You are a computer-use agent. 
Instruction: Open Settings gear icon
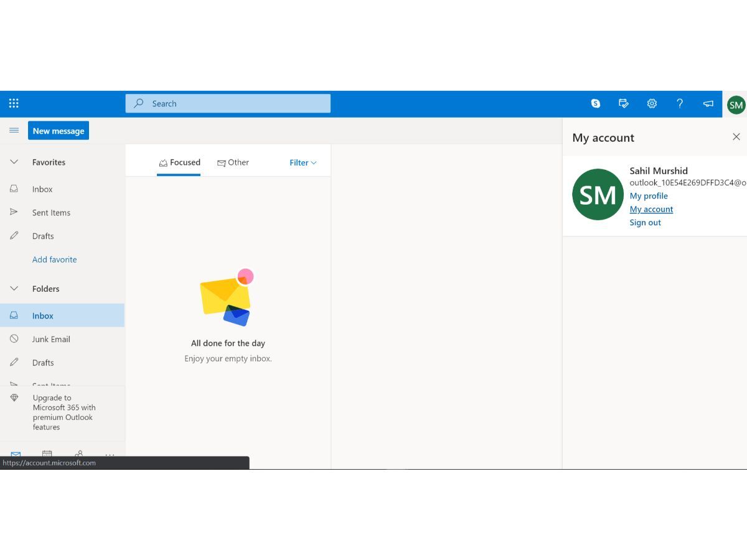652,103
